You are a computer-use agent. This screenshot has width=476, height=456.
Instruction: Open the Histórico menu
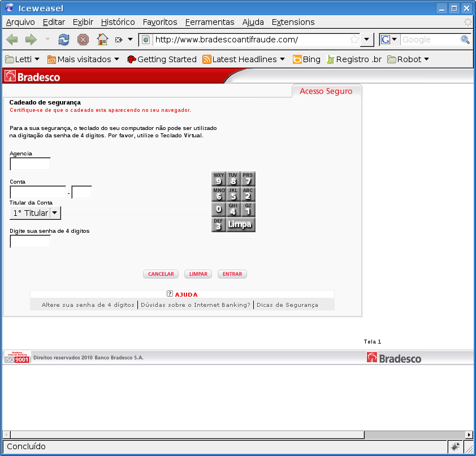point(118,22)
